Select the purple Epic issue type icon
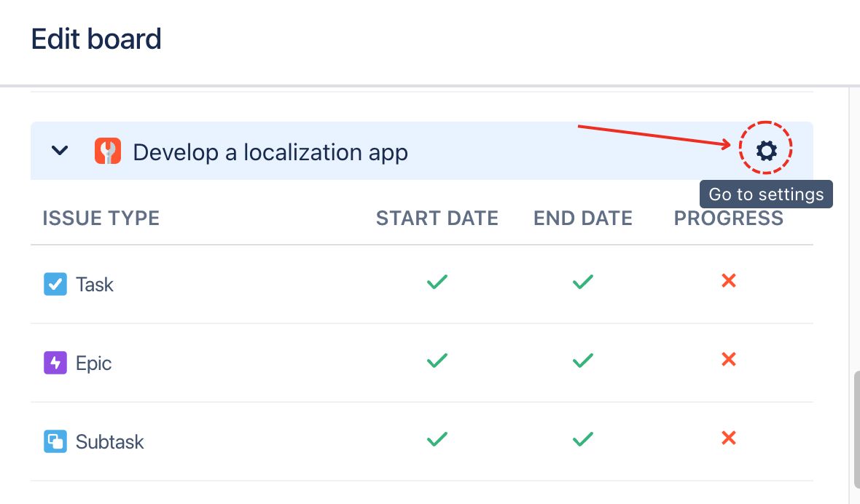Screen dimensions: 860x504 point(55,363)
